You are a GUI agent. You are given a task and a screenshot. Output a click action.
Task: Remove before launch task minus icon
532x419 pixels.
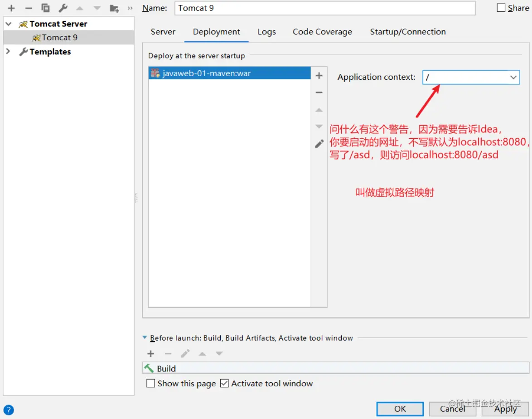[x=168, y=354]
